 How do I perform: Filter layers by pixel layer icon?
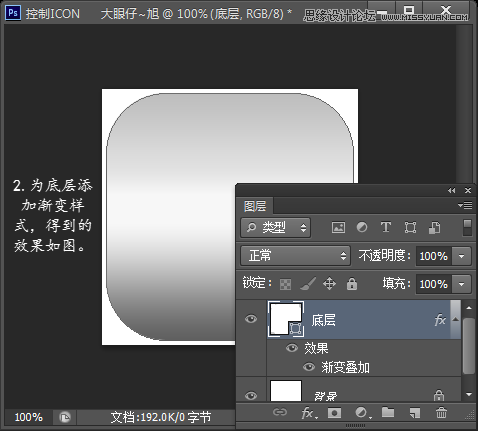coord(338,228)
